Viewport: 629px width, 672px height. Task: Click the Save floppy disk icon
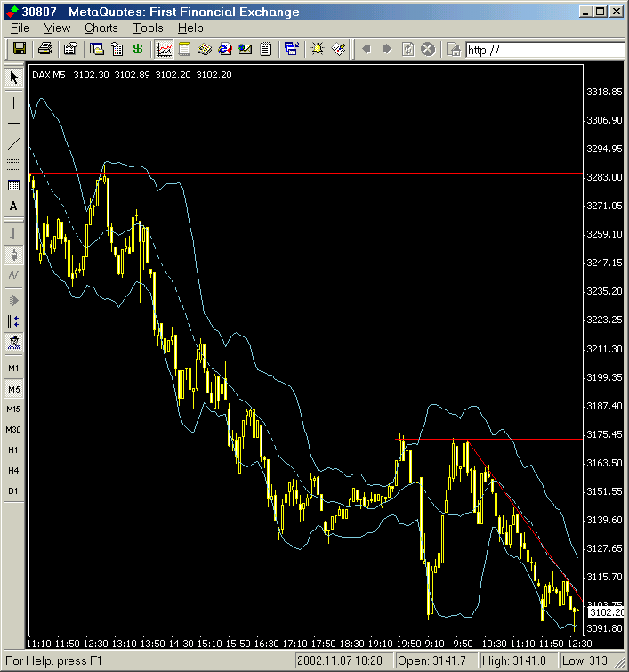[19, 48]
